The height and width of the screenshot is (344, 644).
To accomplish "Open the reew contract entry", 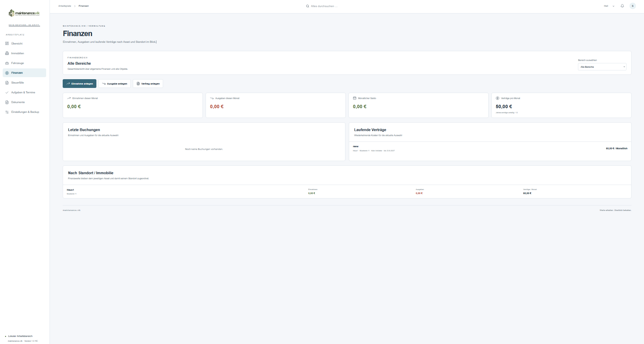I will click(x=490, y=149).
